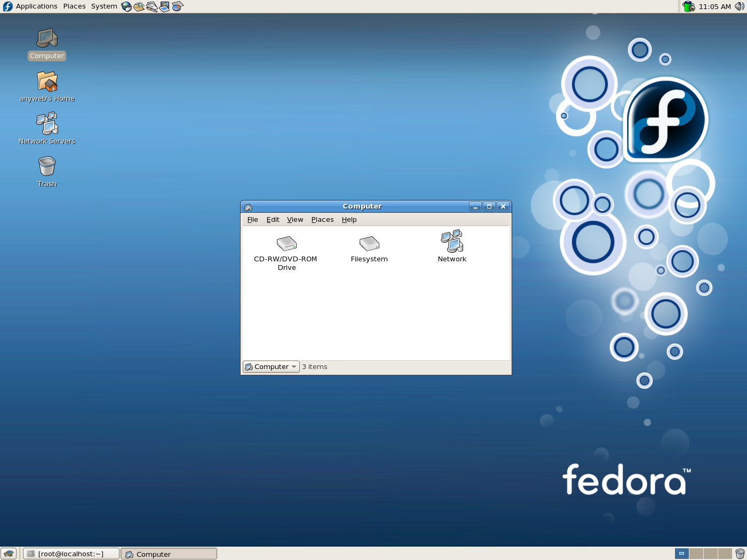The height and width of the screenshot is (560, 747).
Task: Launch the word processor from the top panel
Action: tap(152, 6)
